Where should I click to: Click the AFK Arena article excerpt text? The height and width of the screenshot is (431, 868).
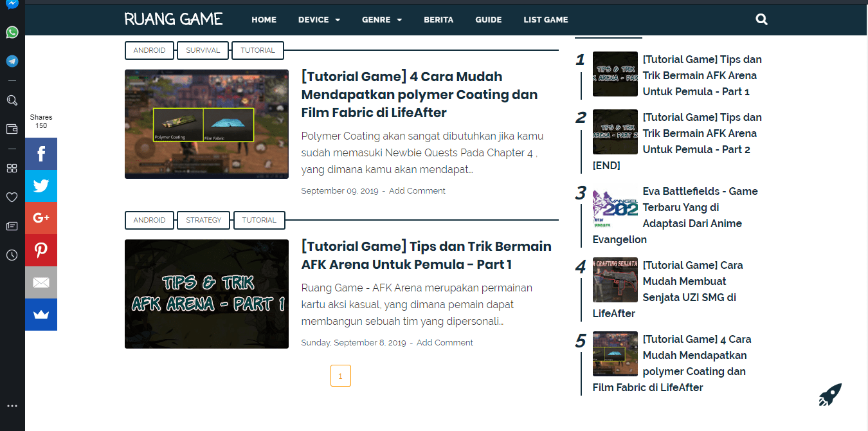tap(417, 304)
